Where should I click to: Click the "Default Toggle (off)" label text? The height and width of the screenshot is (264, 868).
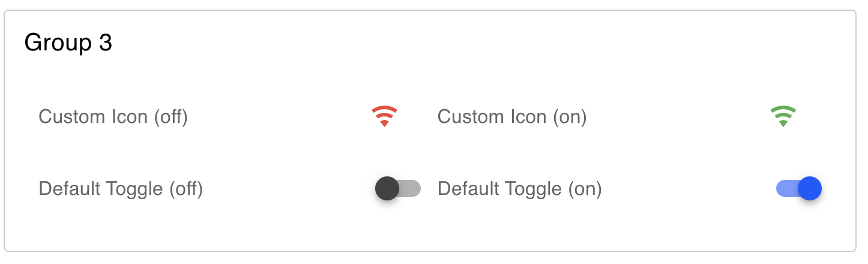(x=121, y=188)
